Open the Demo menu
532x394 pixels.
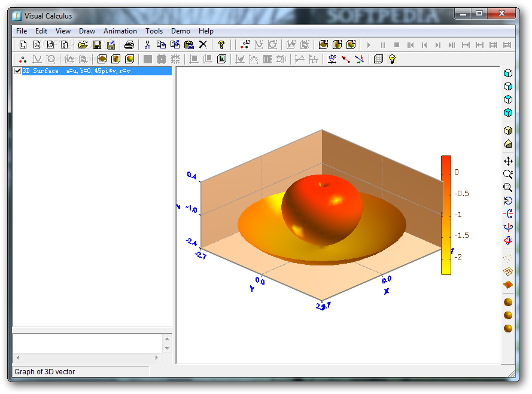point(181,30)
